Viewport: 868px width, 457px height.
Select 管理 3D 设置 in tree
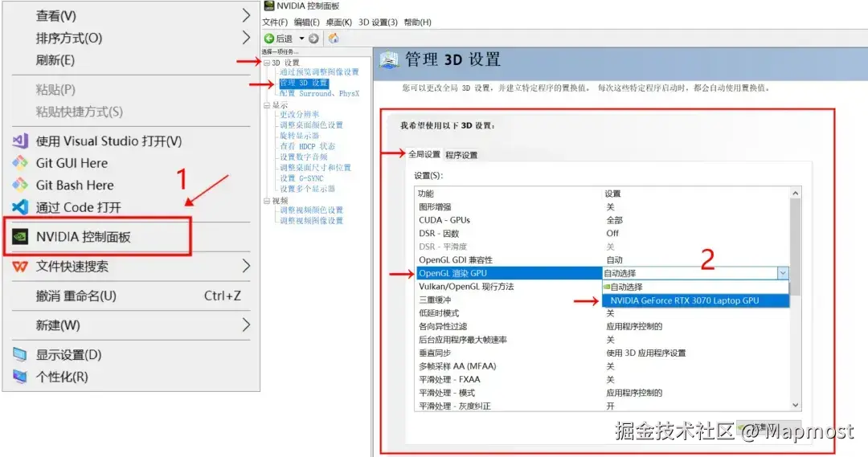[303, 83]
